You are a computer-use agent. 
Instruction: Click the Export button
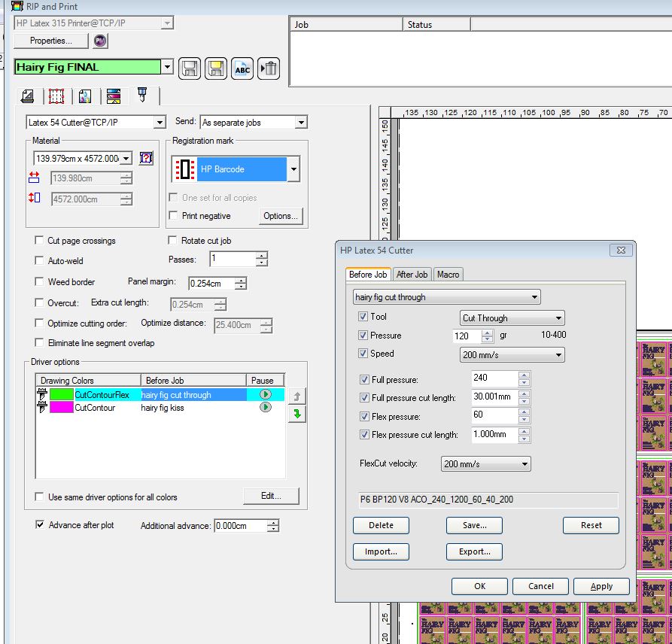pyautogui.click(x=474, y=552)
